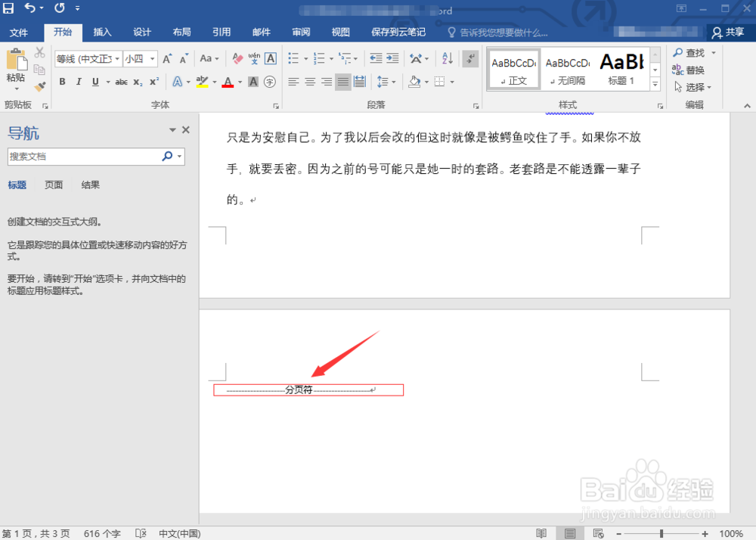This screenshot has height=540, width=756.
Task: Open the 邮件 ribbon tab
Action: coord(261,32)
